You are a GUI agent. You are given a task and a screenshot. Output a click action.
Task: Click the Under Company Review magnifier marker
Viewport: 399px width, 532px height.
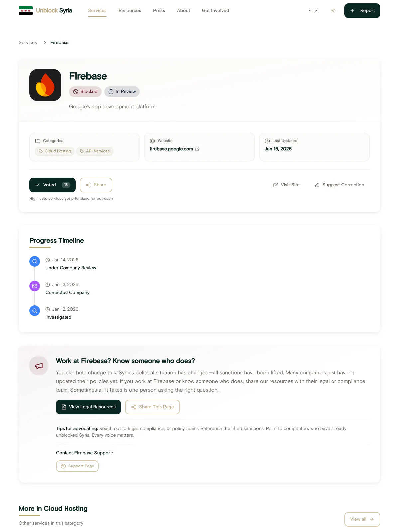[35, 261]
